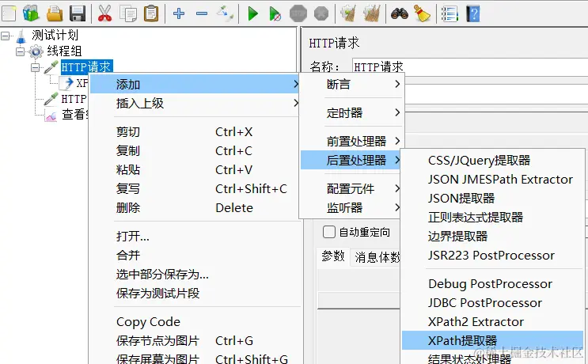Image resolution: width=588 pixels, height=364 pixels.
Task: Collapse the 测试计划 tree node
Action: 6,36
